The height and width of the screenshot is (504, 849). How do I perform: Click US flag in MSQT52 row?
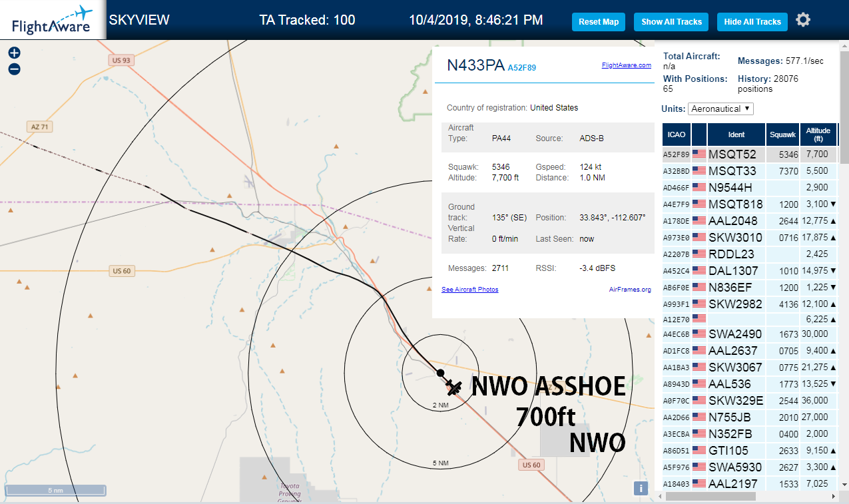coord(699,154)
